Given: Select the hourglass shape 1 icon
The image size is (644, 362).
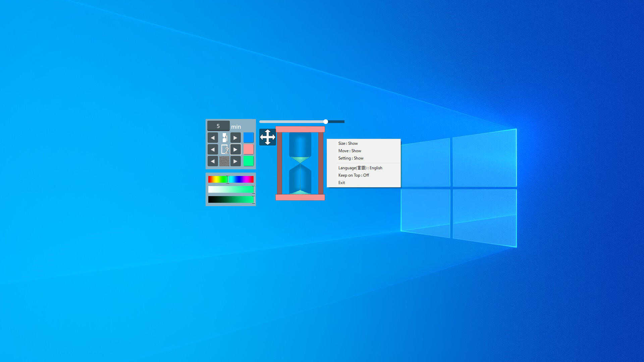Looking at the screenshot, I should 224,138.
